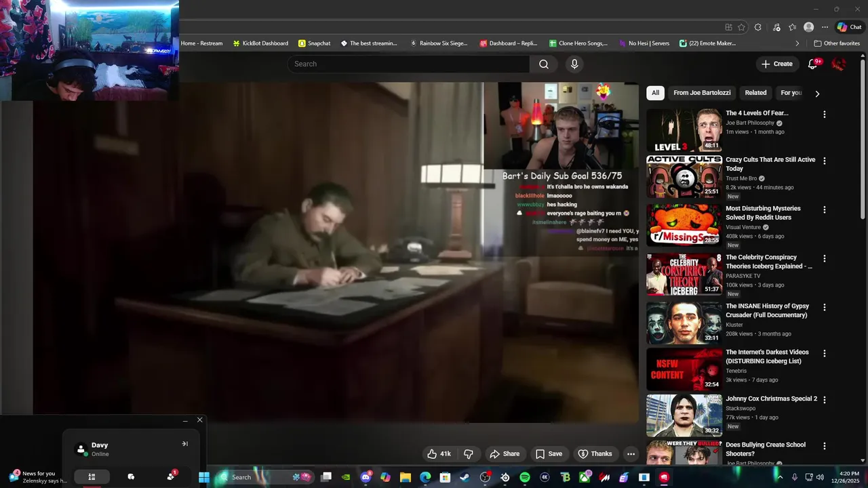Open options for 'Internet's Darkest Videos' video

(825, 354)
